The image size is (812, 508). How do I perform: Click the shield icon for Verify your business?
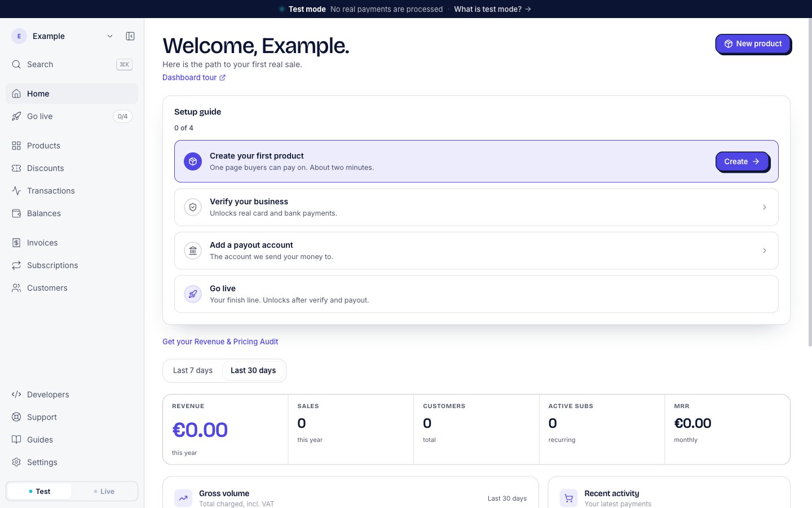pyautogui.click(x=193, y=207)
